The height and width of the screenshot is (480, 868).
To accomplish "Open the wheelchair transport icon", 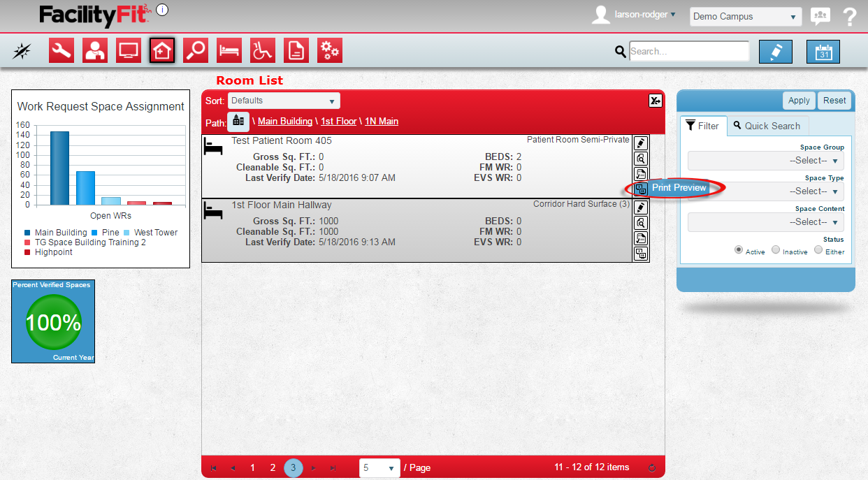I will (263, 50).
